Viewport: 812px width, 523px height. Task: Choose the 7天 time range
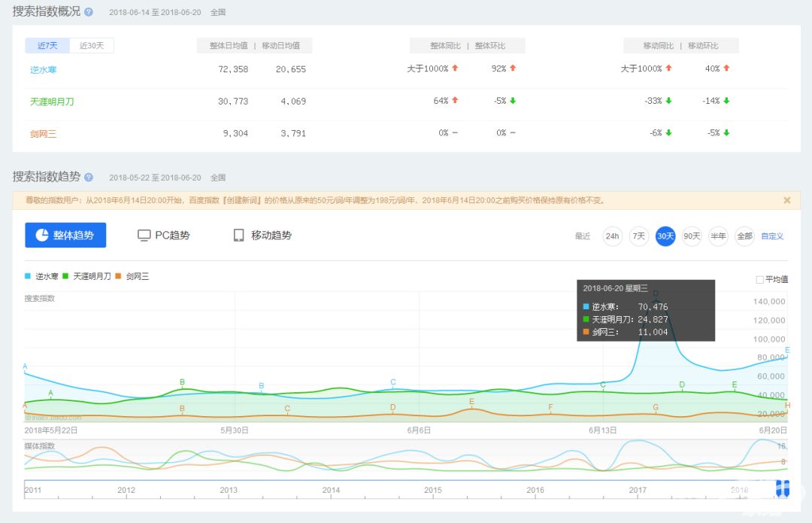coord(639,236)
